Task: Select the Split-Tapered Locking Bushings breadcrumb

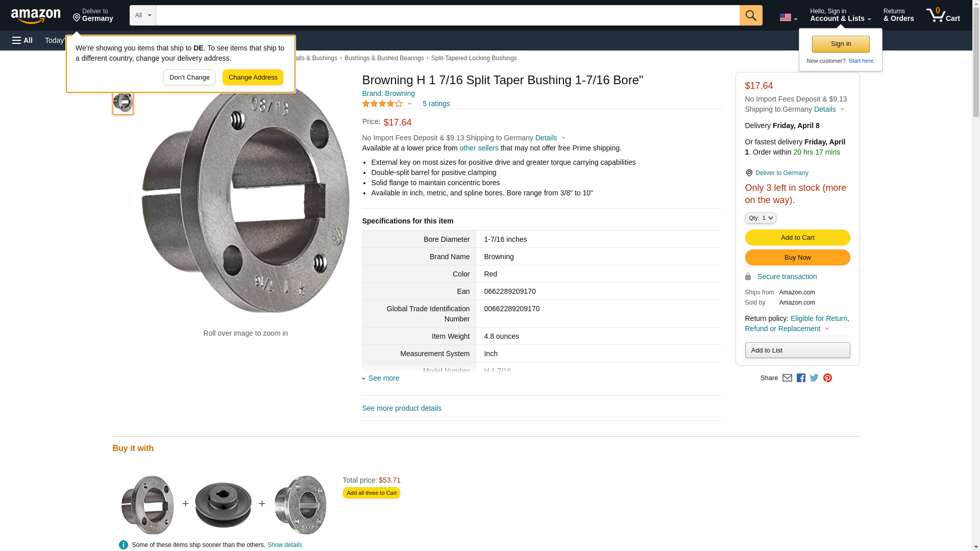Action: 474,58
